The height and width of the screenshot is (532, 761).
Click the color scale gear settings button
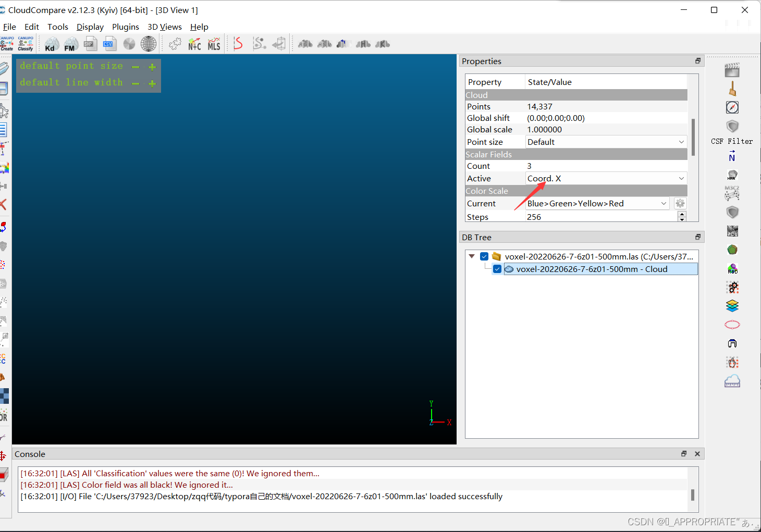click(x=680, y=203)
